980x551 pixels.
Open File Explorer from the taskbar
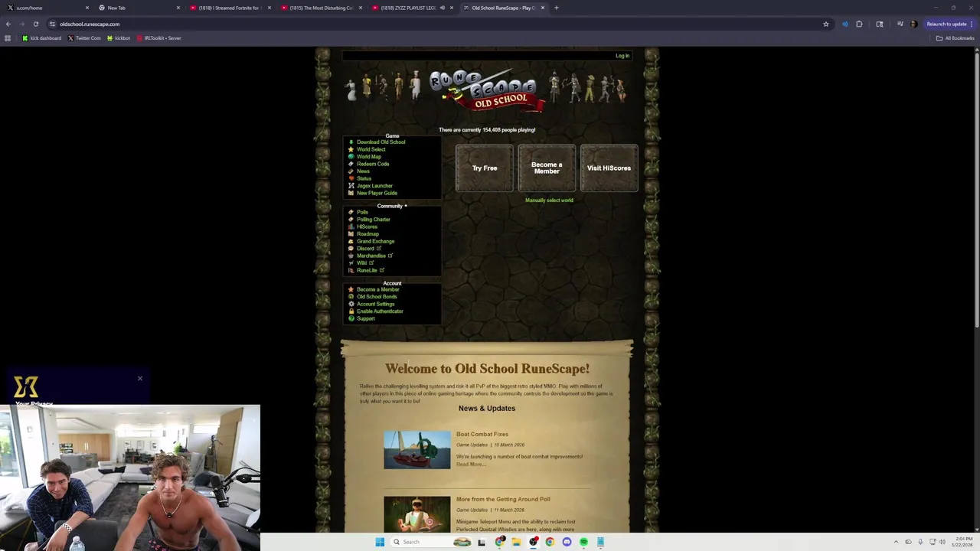coord(516,542)
